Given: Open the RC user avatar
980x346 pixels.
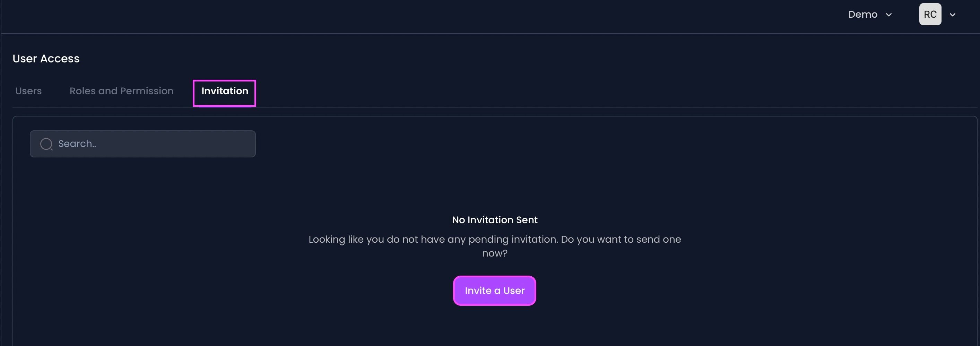Looking at the screenshot, I should [930, 15].
